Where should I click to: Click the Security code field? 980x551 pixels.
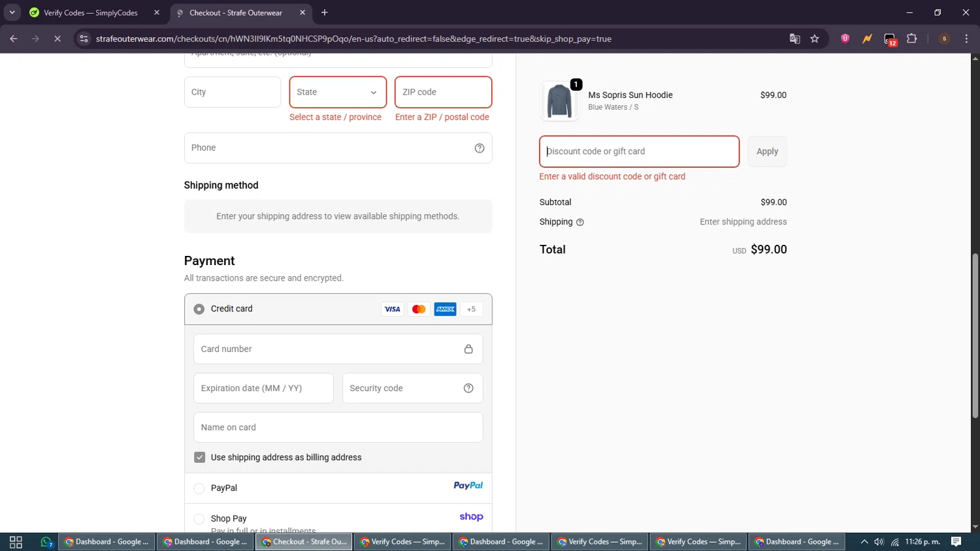412,388
